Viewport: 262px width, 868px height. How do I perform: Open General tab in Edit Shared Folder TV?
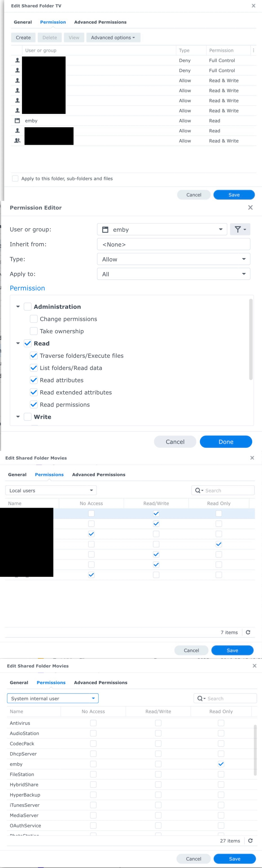click(x=23, y=22)
